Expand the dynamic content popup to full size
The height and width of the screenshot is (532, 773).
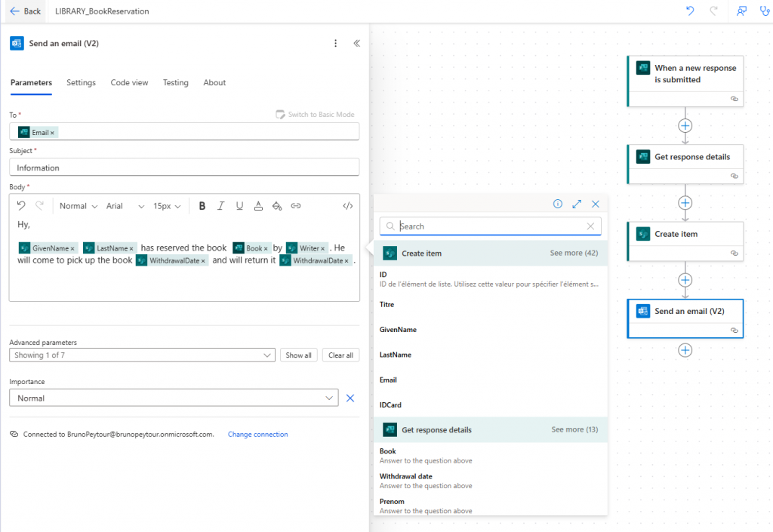point(577,204)
